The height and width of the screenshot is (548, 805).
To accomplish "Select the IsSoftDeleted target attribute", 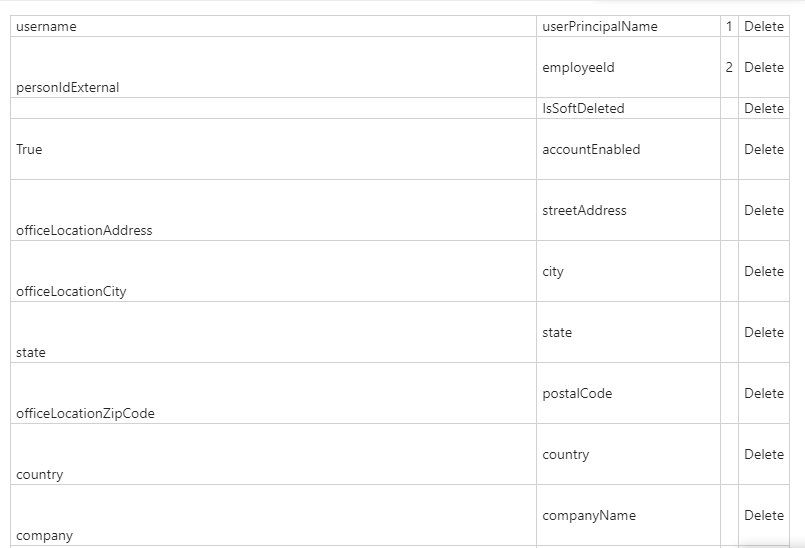I will point(583,108).
